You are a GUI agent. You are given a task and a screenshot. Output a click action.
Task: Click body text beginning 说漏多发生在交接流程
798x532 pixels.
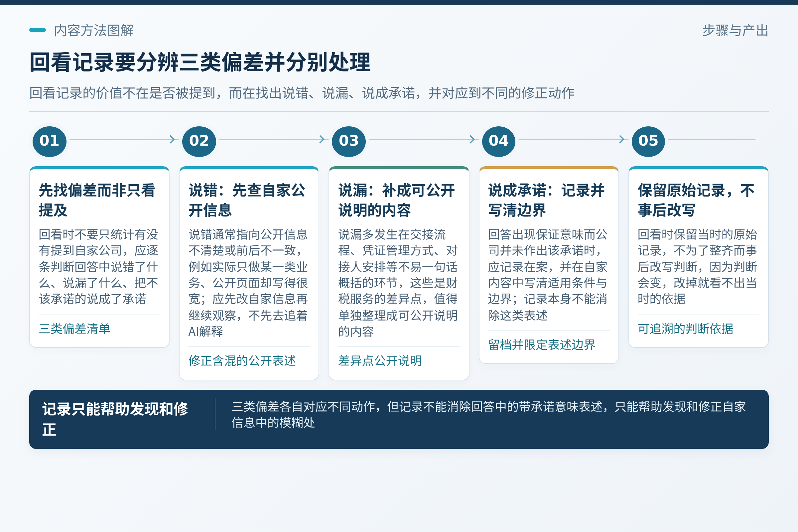click(x=398, y=283)
